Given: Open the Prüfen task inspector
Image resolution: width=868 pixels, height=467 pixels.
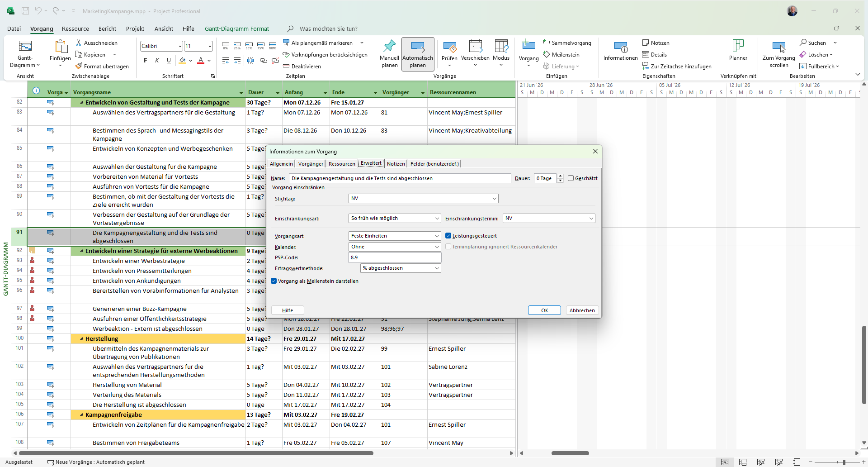Looking at the screenshot, I should point(449,54).
